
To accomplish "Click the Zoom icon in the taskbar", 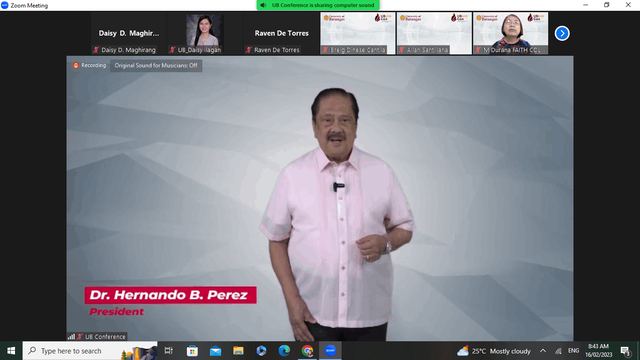I will pos(330,351).
